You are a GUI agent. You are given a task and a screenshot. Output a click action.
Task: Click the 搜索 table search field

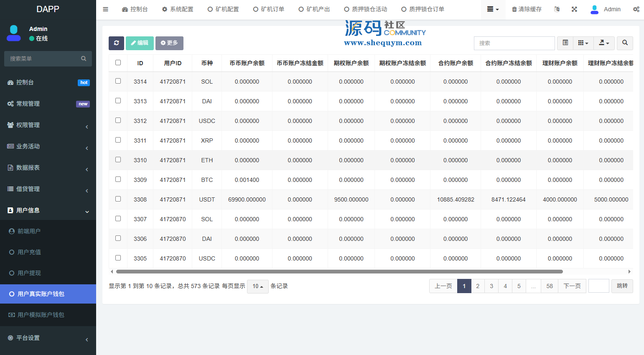coord(514,43)
